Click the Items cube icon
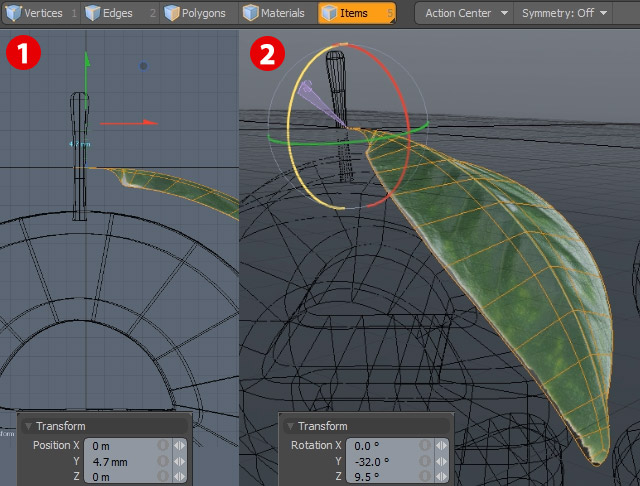 pyautogui.click(x=329, y=13)
